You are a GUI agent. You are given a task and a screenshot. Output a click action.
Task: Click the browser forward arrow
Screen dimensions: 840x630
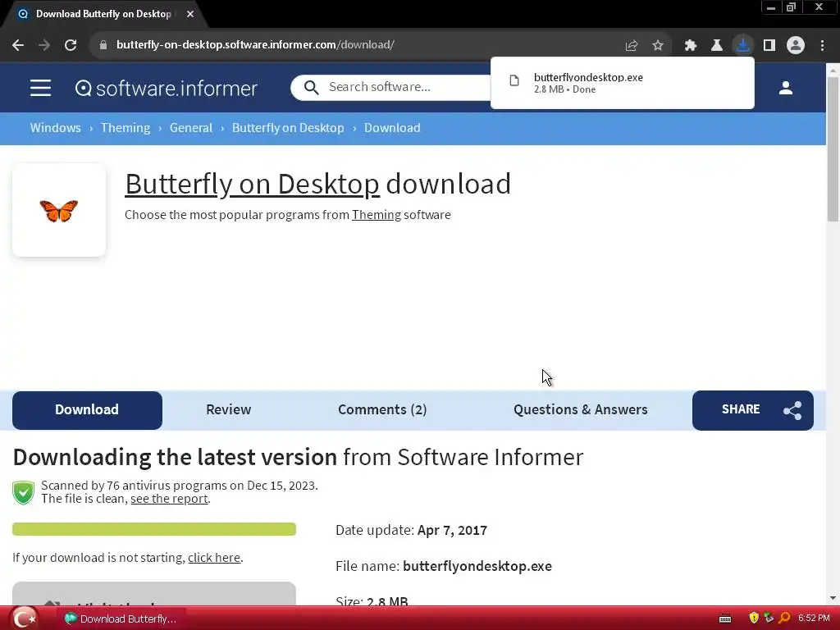click(x=44, y=45)
